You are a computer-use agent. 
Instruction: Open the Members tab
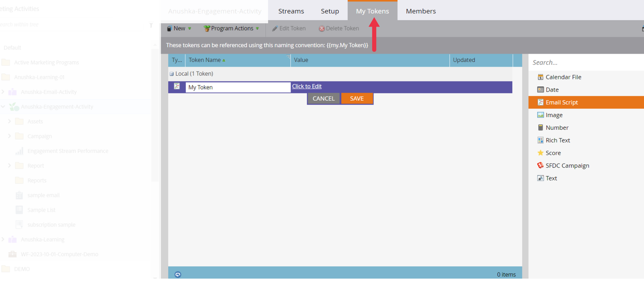pos(421,11)
